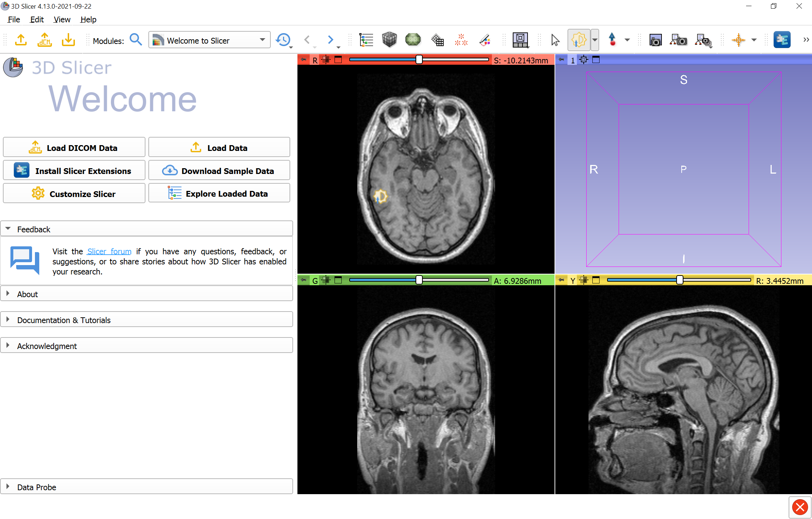Open the scene views capture icon

(679, 40)
